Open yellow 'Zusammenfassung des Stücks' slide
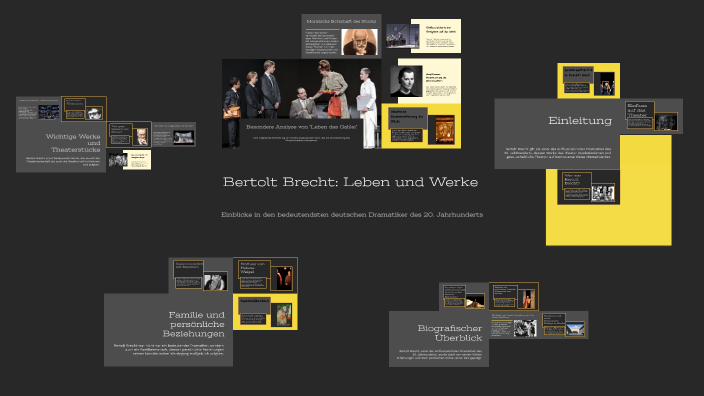The height and width of the screenshot is (396, 704). pyautogui.click(x=421, y=126)
